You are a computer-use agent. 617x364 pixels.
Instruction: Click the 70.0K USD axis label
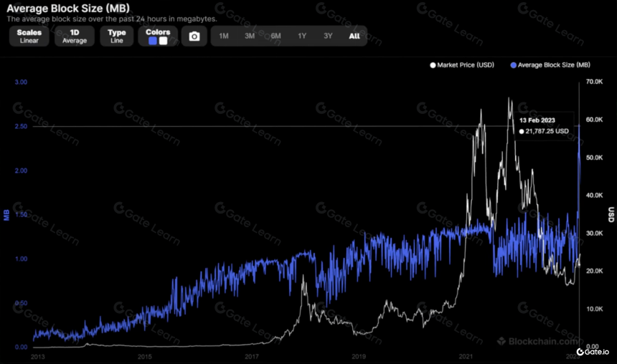click(594, 82)
